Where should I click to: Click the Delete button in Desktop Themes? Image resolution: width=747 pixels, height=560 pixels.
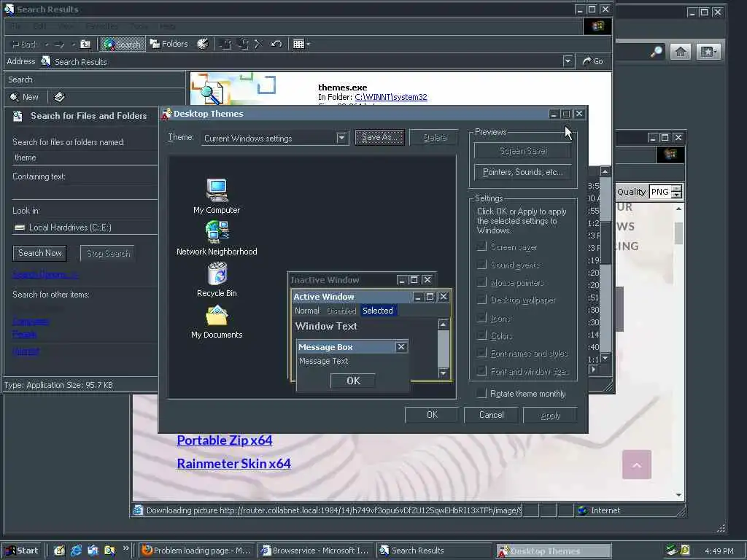435,137
